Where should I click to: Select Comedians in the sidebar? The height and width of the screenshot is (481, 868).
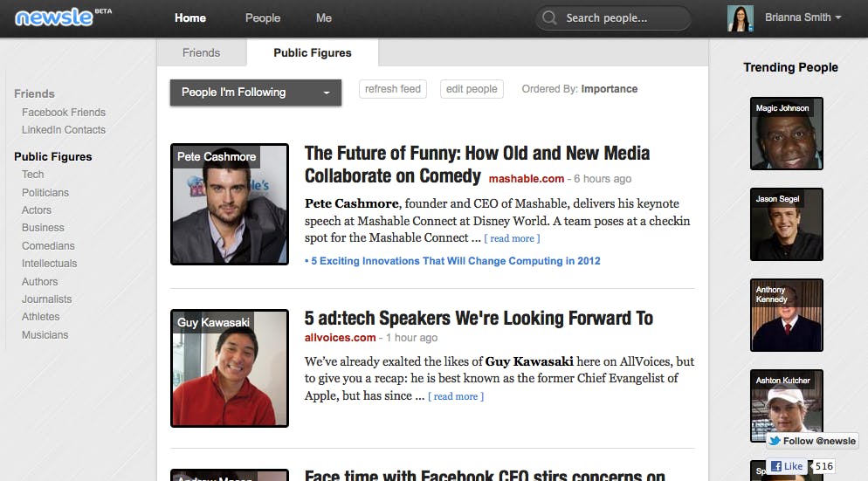pyautogui.click(x=48, y=246)
